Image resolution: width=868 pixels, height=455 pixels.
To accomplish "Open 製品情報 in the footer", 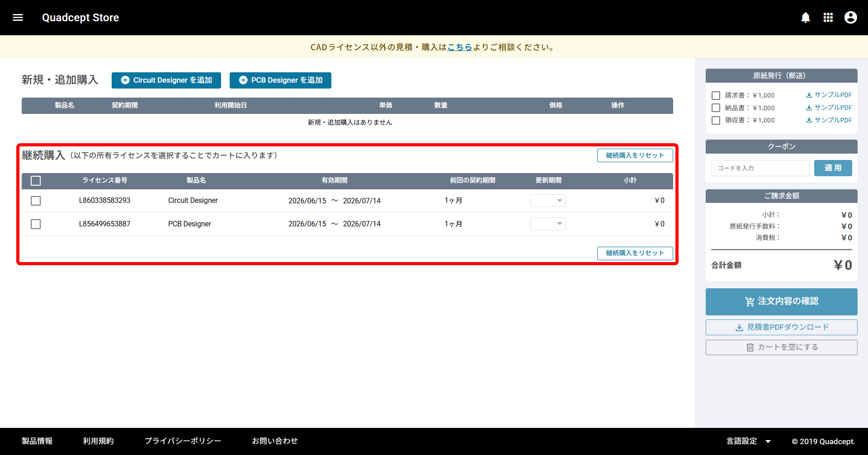I will [x=37, y=441].
